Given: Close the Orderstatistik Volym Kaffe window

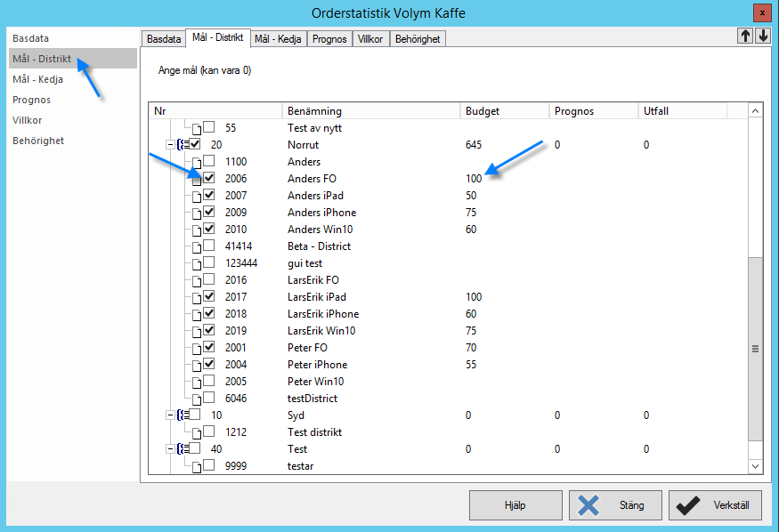Looking at the screenshot, I should (x=762, y=13).
